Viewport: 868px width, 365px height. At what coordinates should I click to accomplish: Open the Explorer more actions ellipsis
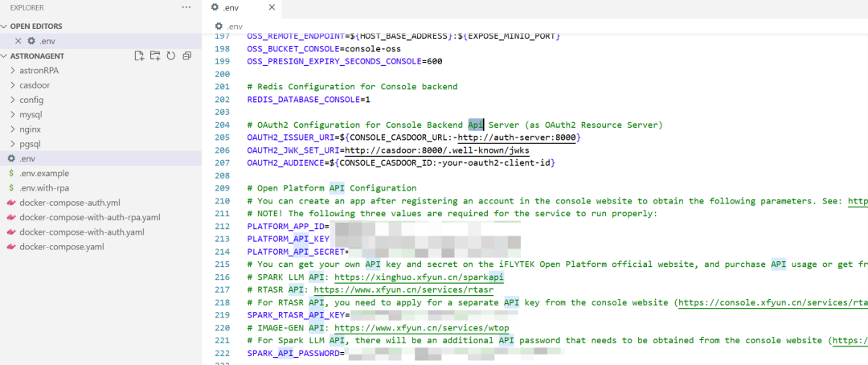coord(186,7)
